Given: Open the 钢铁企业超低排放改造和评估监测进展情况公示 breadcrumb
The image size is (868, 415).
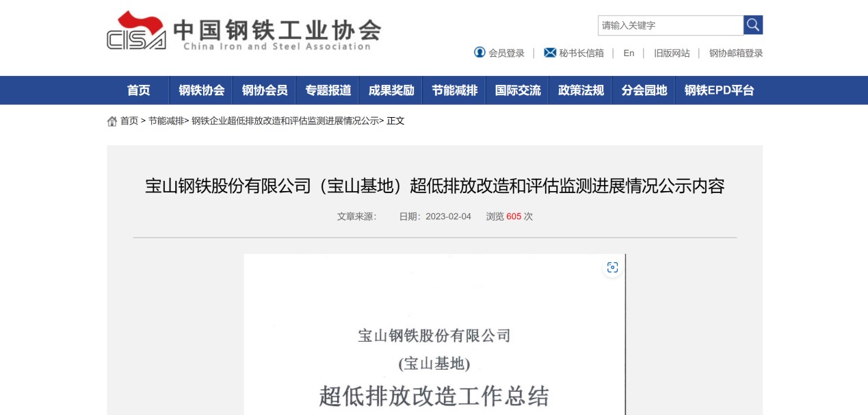Looking at the screenshot, I should click(285, 121).
